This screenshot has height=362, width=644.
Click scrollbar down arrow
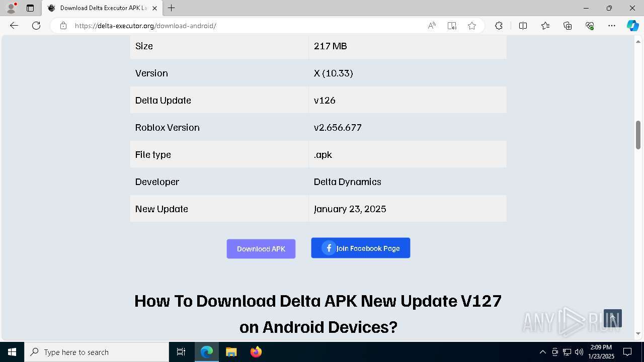[x=638, y=333]
